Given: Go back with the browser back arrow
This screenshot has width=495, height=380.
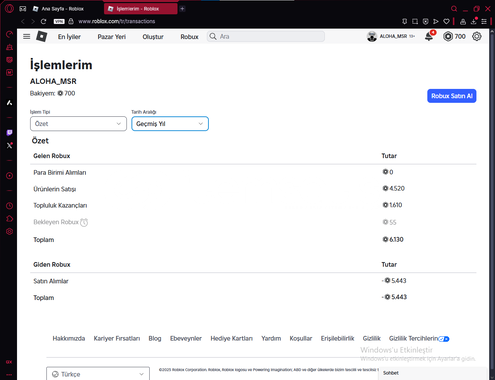Looking at the screenshot, I should 23,21.
